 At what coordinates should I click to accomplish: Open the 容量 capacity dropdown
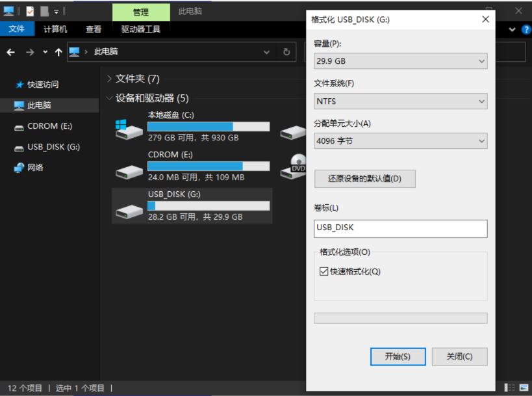point(400,61)
